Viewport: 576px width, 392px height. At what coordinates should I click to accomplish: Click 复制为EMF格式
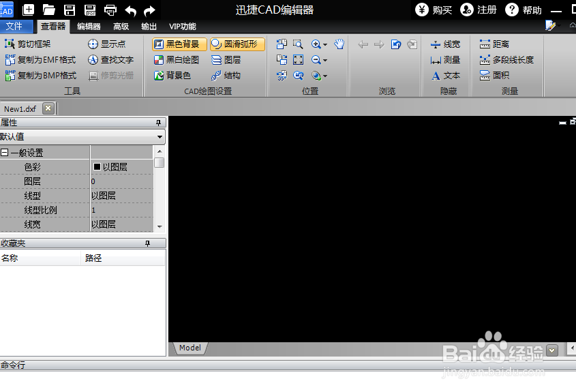pyautogui.click(x=40, y=60)
